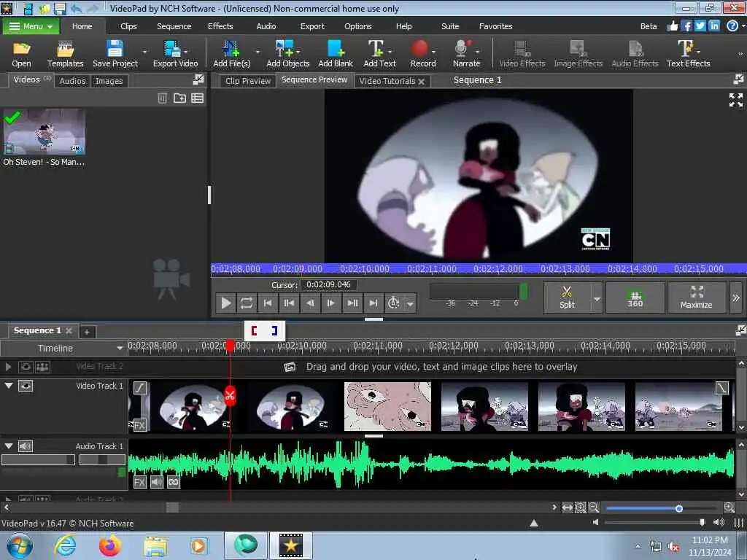The height and width of the screenshot is (560, 747).
Task: Open the green Menu dropdown
Action: 31,26
